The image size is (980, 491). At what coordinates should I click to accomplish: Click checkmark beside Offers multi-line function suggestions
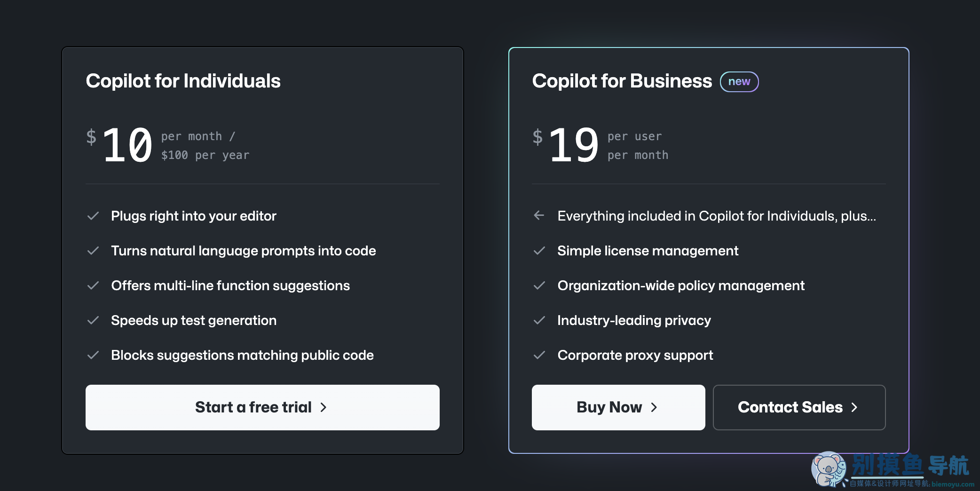(93, 285)
